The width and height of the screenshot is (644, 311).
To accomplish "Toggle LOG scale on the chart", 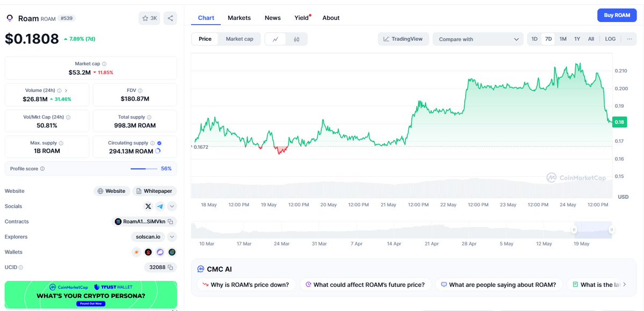I will [x=610, y=39].
